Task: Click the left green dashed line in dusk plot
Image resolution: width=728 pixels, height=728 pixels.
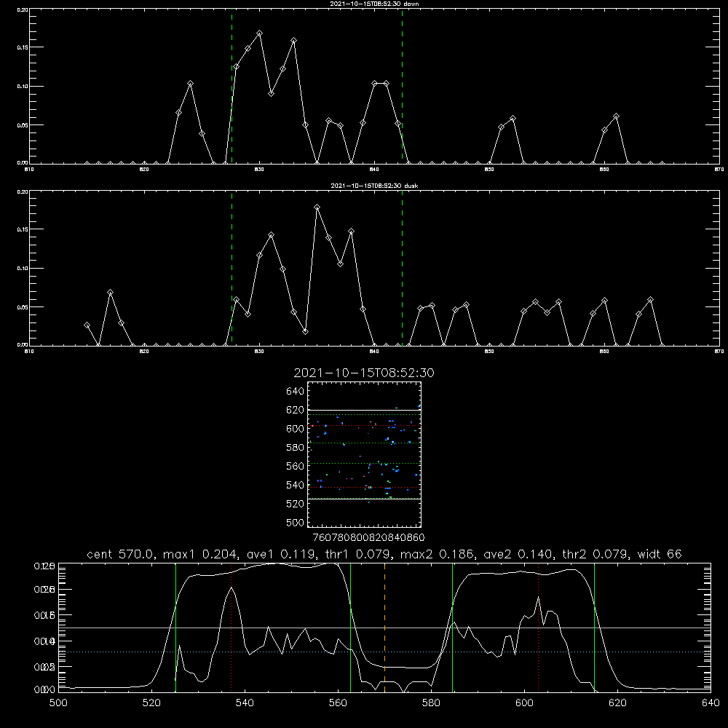Action: click(x=232, y=269)
